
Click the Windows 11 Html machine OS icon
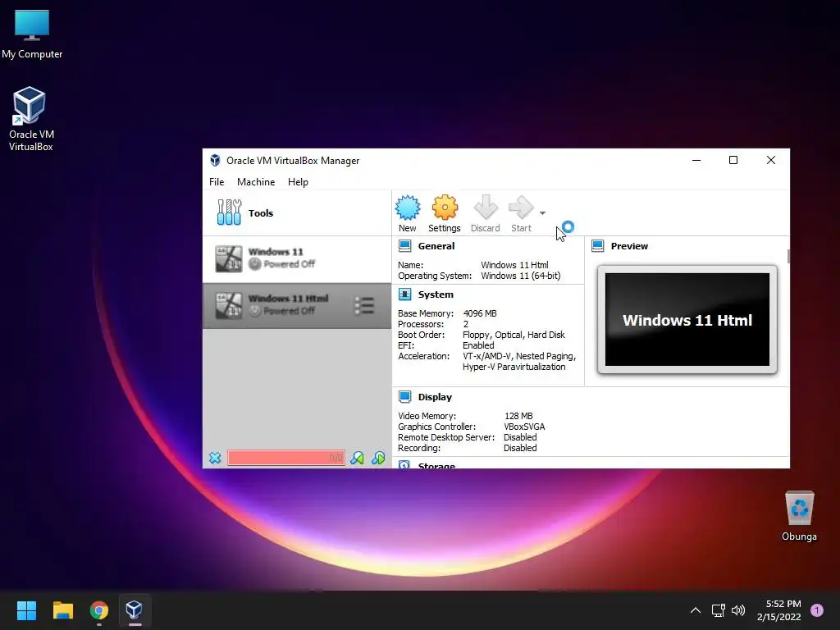click(x=229, y=305)
